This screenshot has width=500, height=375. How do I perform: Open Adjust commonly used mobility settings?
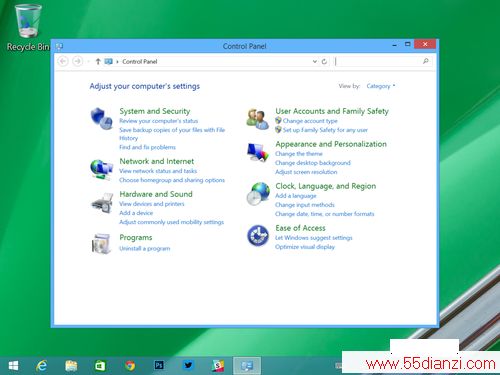click(x=171, y=222)
